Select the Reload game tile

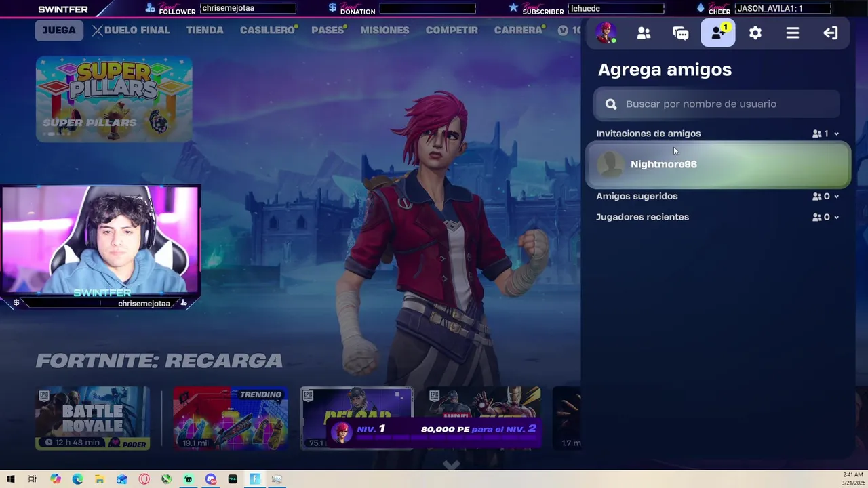point(357,418)
